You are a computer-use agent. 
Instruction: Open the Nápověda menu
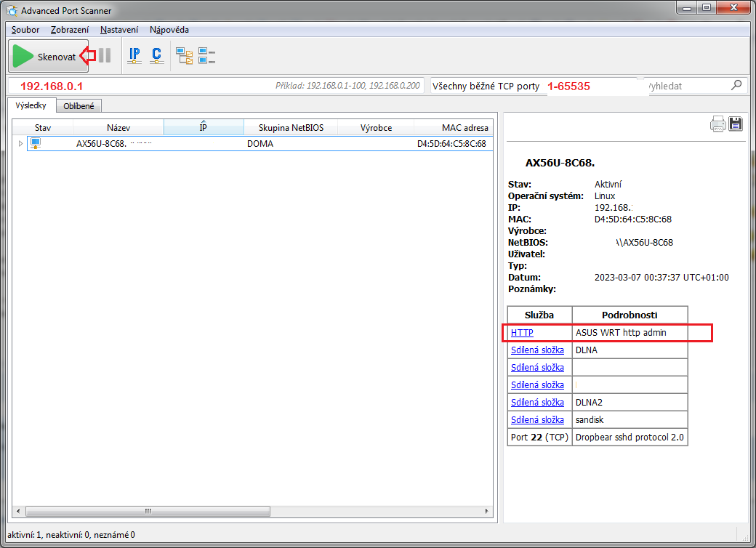click(169, 30)
